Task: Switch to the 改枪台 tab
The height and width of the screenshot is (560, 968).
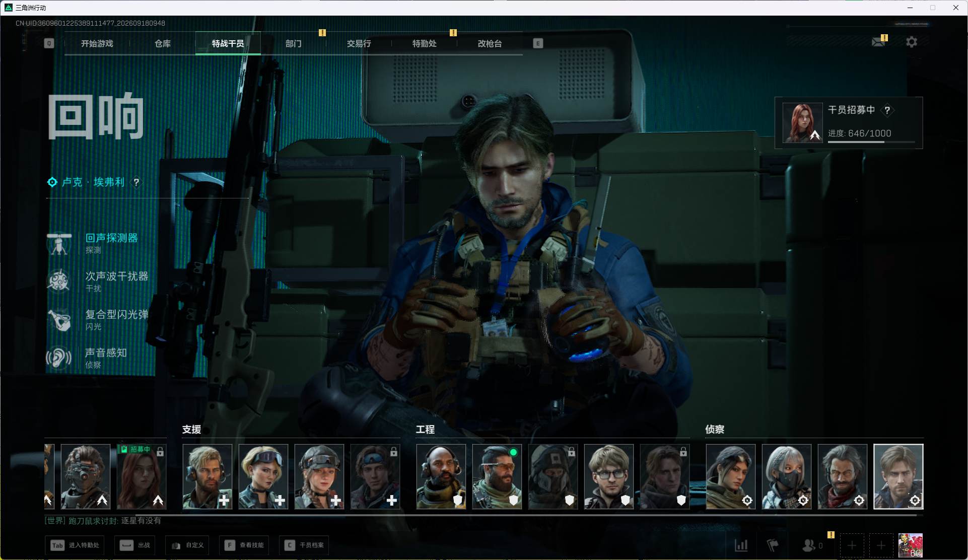Action: (490, 44)
